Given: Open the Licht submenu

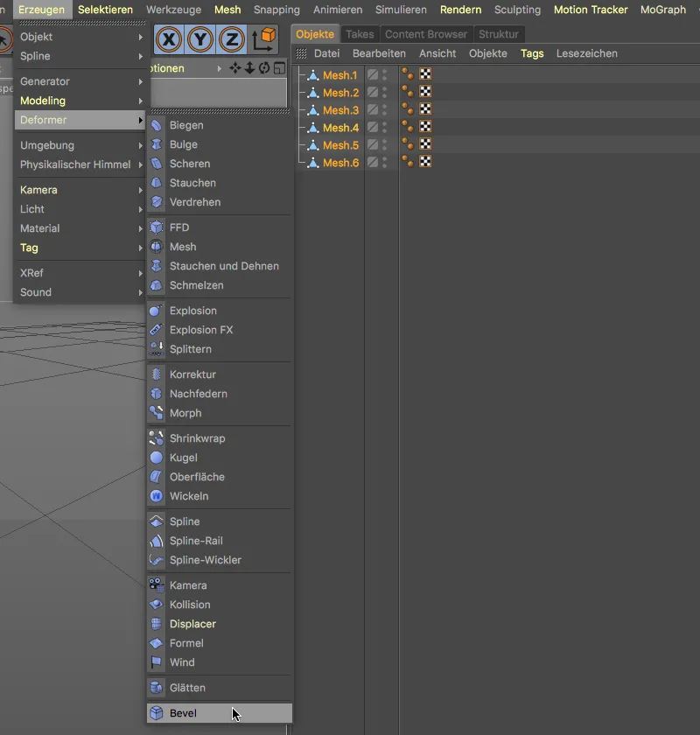Looking at the screenshot, I should click(x=81, y=209).
